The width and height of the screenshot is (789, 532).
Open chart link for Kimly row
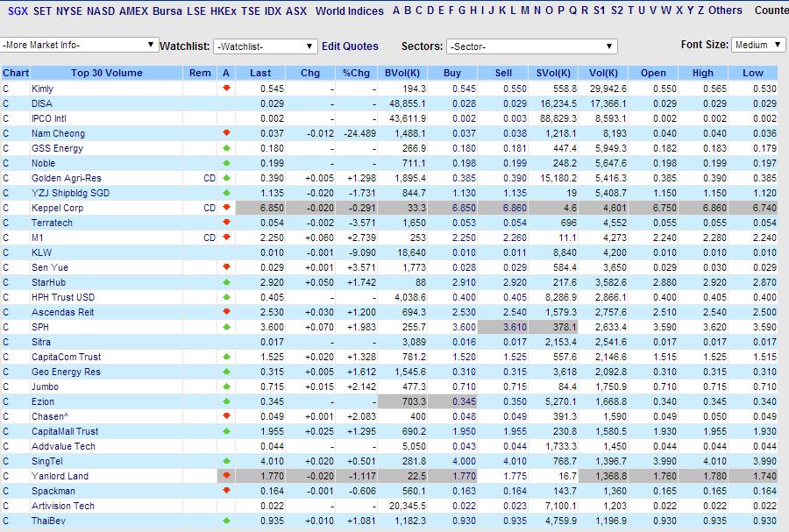pyautogui.click(x=6, y=89)
